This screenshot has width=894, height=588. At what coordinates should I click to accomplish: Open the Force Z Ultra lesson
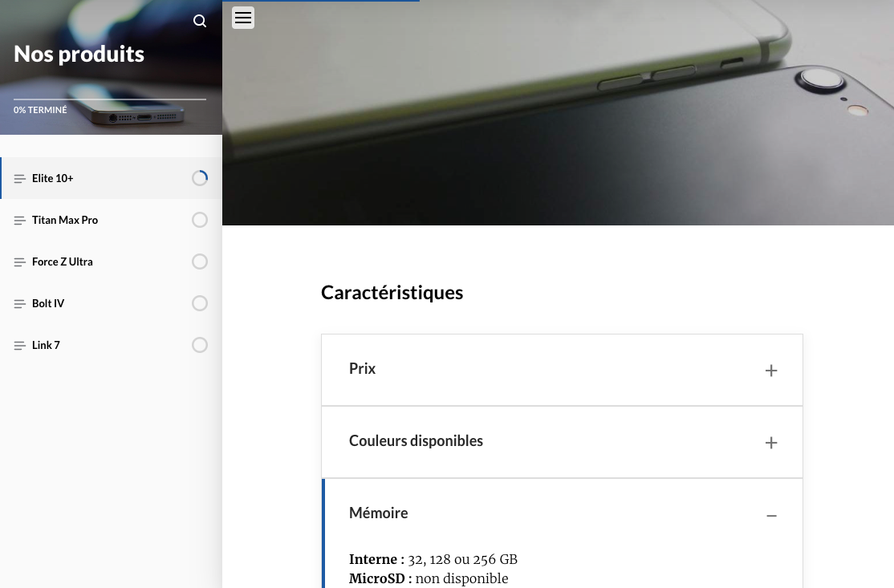coord(63,262)
